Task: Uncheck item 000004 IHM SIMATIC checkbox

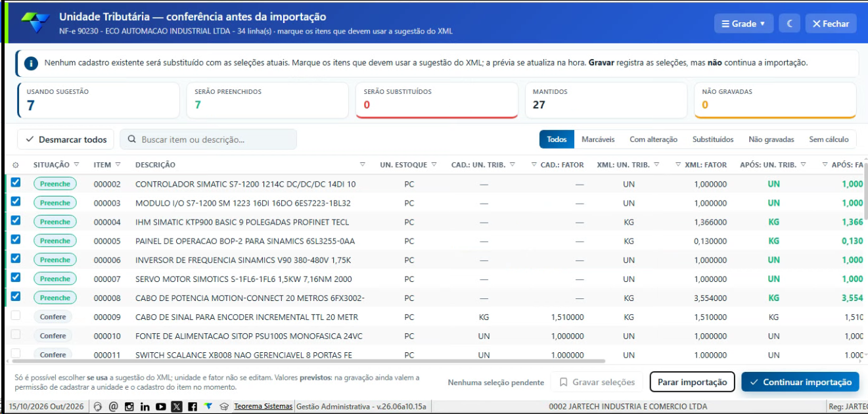Action: tap(16, 221)
